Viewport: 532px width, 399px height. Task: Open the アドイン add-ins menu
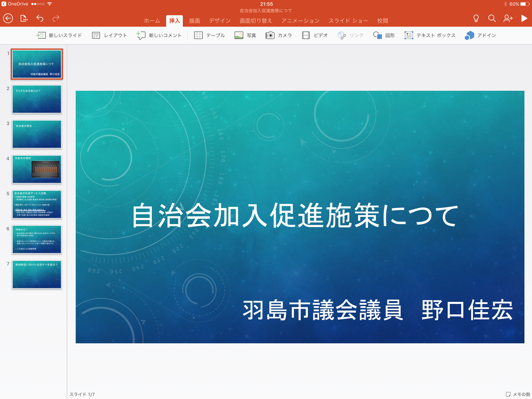[x=480, y=35]
